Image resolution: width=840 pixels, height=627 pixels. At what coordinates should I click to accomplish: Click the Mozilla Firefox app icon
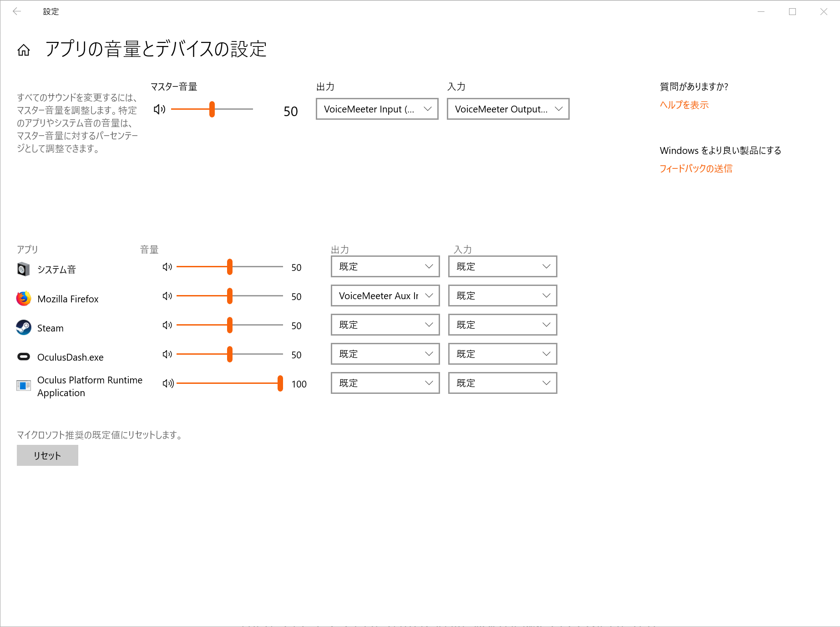click(x=24, y=298)
